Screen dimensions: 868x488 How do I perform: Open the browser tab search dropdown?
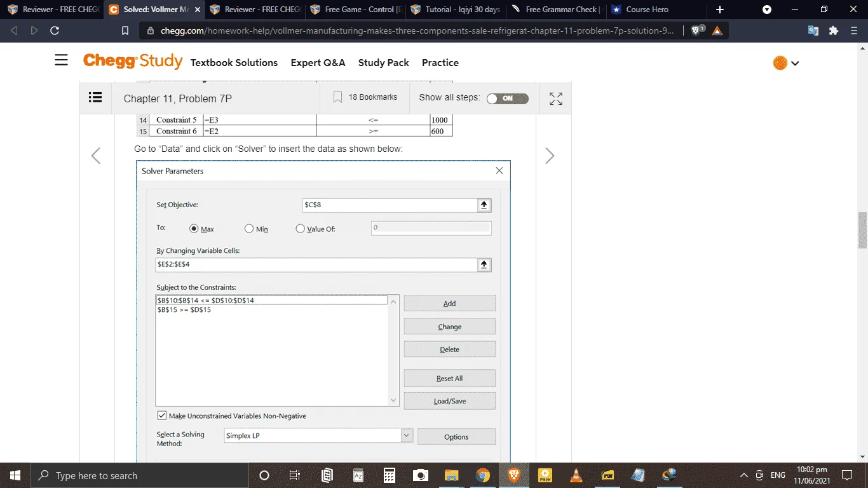(x=767, y=10)
